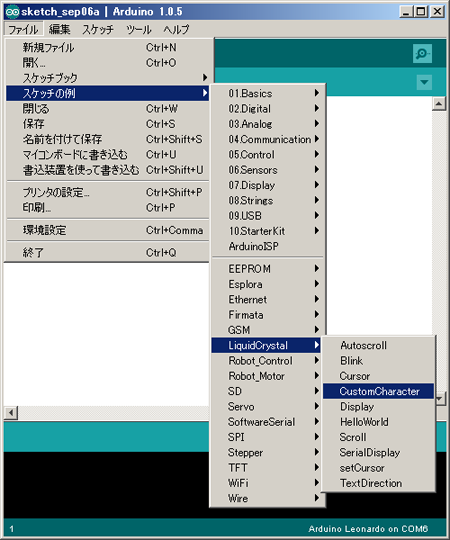Open the Scroll example
Image resolution: width=450 pixels, height=540 pixels.
[x=378, y=437]
